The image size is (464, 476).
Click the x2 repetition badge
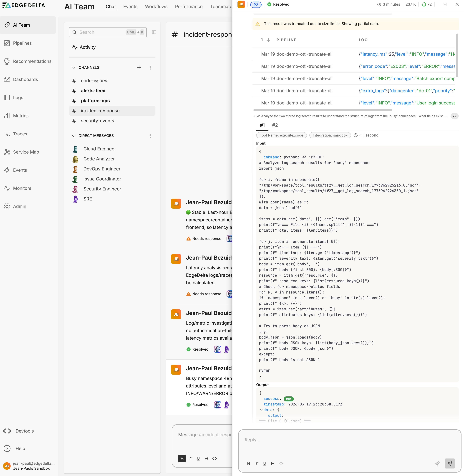[454, 116]
